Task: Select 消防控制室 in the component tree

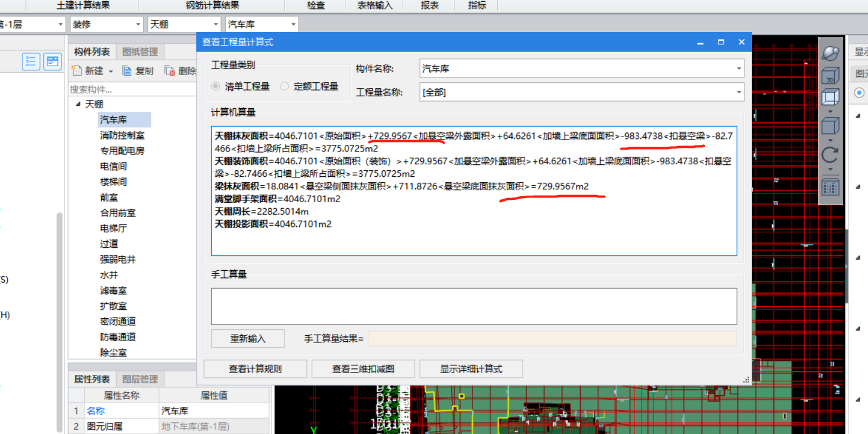Action: tap(122, 135)
